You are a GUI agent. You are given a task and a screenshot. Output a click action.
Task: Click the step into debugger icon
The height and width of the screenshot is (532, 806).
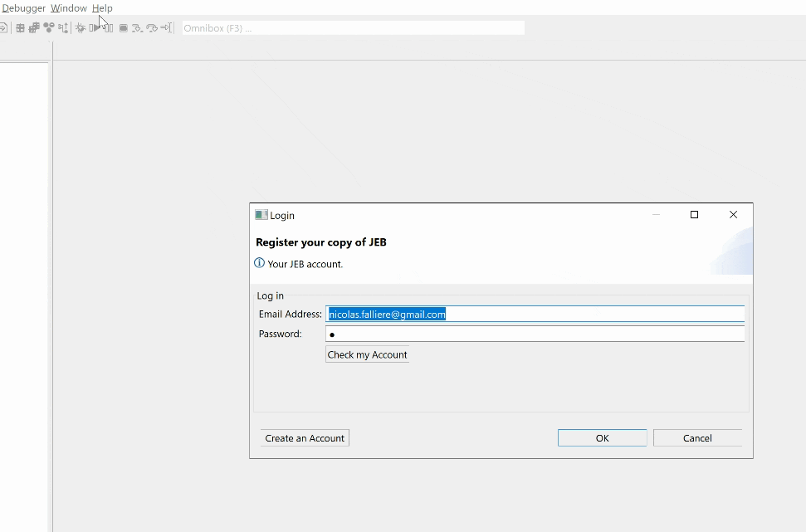pyautogui.click(x=137, y=28)
